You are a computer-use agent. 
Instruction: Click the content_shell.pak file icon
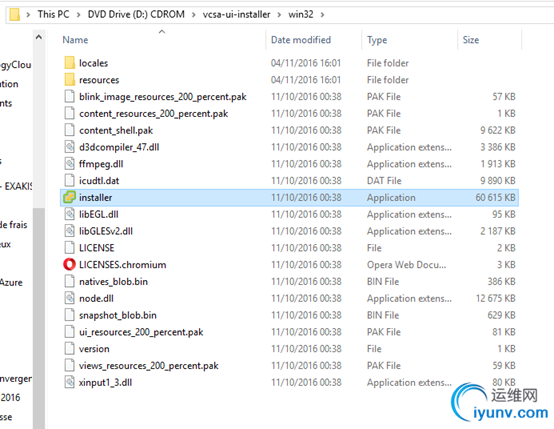coord(70,130)
